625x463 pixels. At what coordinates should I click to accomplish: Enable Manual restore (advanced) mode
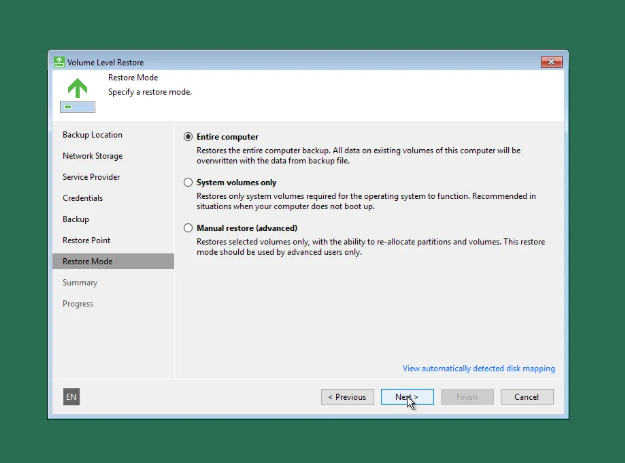point(188,229)
